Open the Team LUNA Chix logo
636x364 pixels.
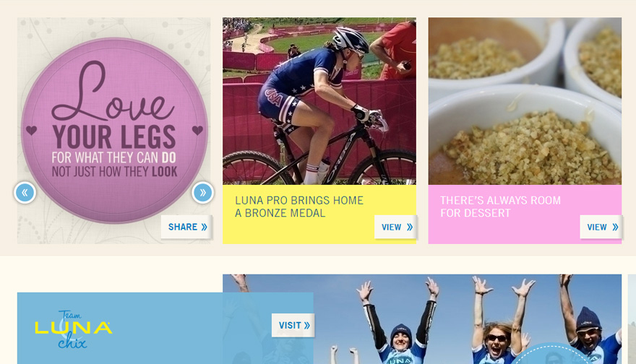pyautogui.click(x=73, y=329)
